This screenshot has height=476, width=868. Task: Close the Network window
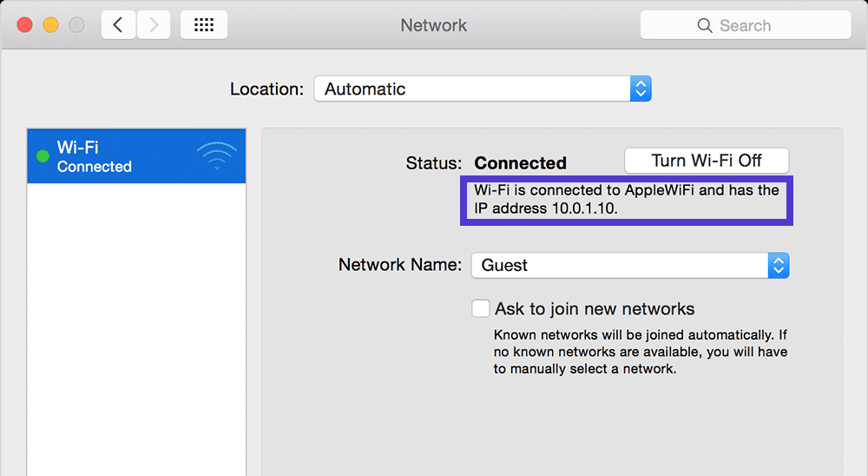(x=24, y=25)
